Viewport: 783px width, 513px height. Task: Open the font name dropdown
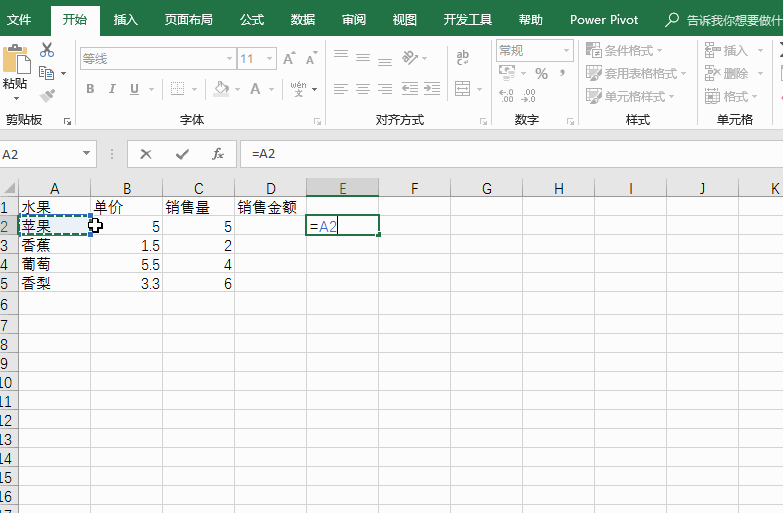click(x=229, y=58)
